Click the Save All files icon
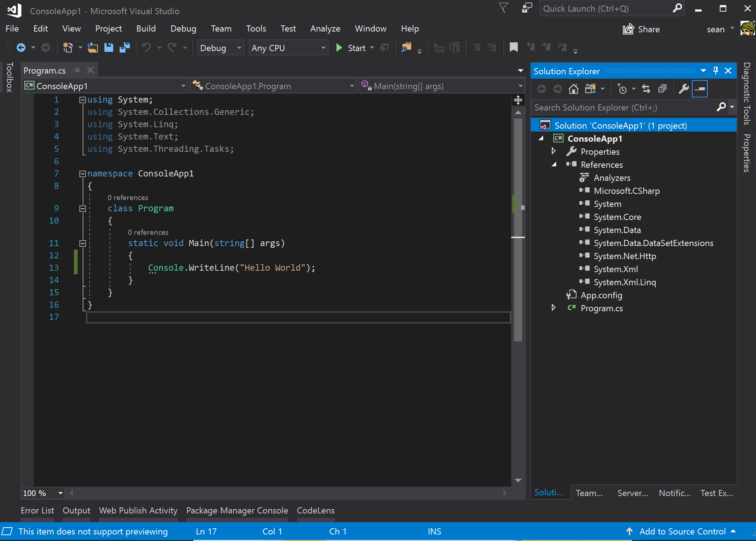756x541 pixels. 125,48
